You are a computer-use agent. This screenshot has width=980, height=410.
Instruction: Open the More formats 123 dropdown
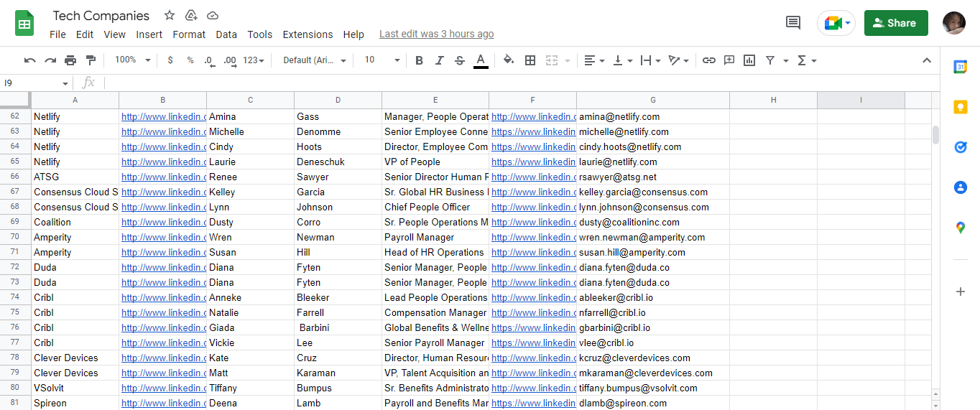click(254, 60)
